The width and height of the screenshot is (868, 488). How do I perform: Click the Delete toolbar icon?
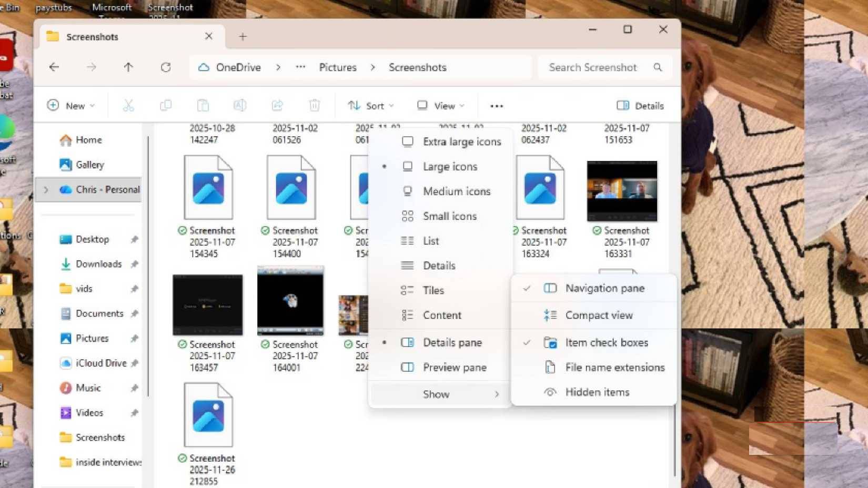[x=314, y=105]
